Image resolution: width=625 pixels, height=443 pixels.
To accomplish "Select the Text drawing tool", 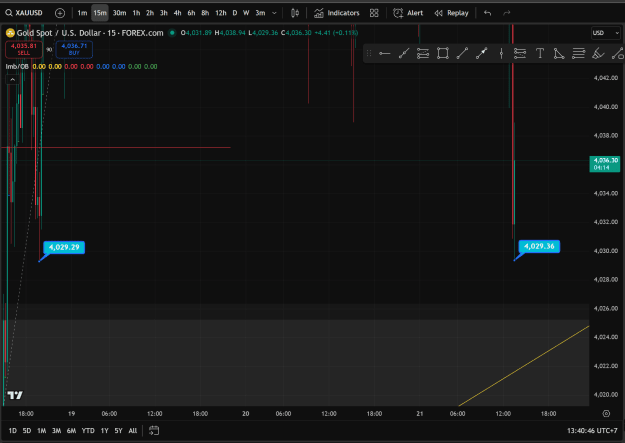I will pos(540,53).
